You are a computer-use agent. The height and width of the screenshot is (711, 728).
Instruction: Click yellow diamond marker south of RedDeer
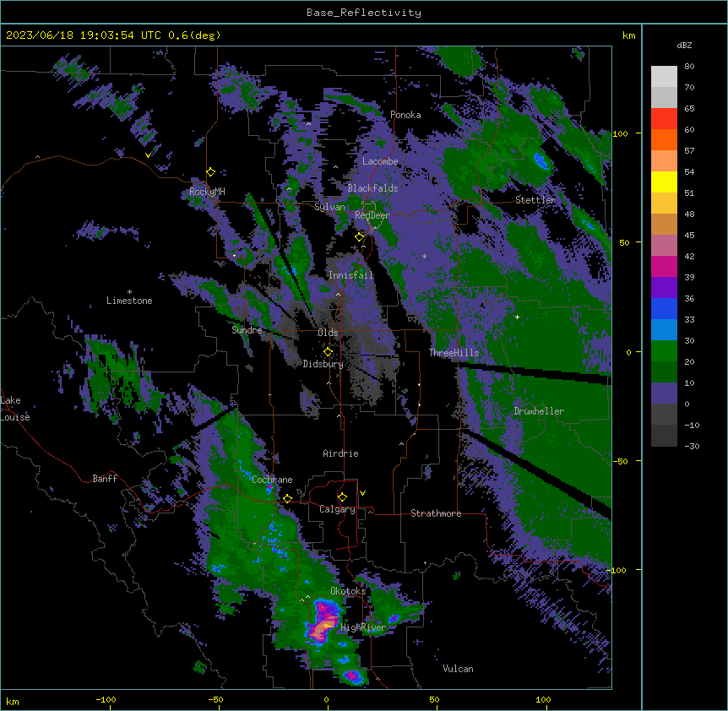[x=360, y=237]
